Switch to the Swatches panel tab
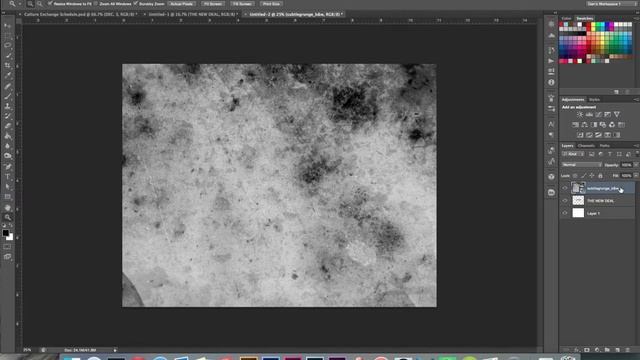Image resolution: width=640 pixels, height=360 pixels. (x=584, y=18)
